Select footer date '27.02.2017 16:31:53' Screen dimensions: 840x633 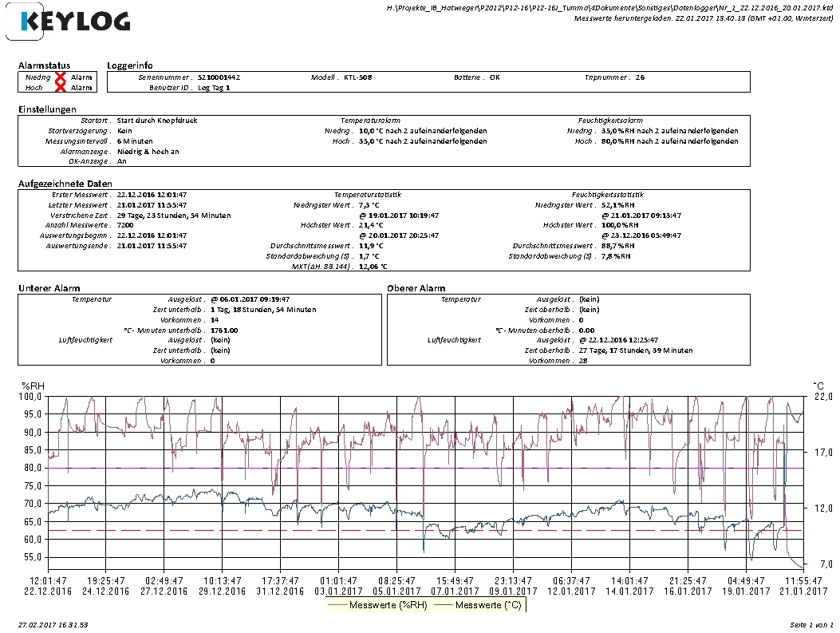[53, 625]
